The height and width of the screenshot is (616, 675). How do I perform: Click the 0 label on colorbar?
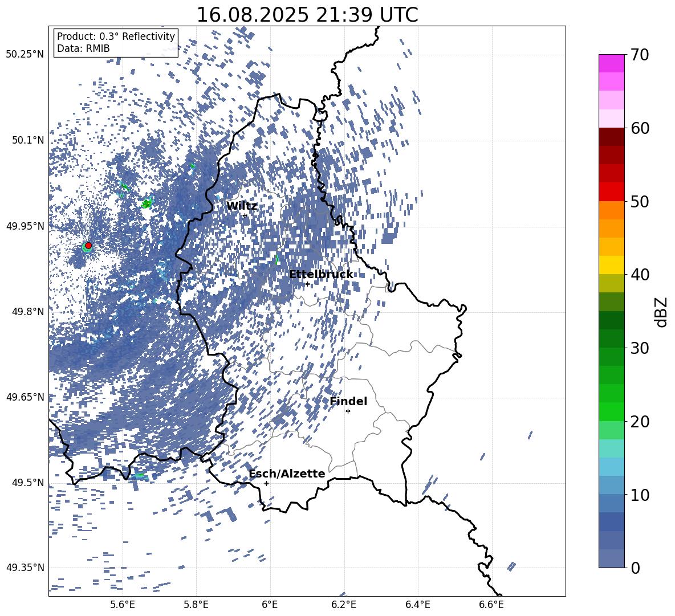point(636,568)
